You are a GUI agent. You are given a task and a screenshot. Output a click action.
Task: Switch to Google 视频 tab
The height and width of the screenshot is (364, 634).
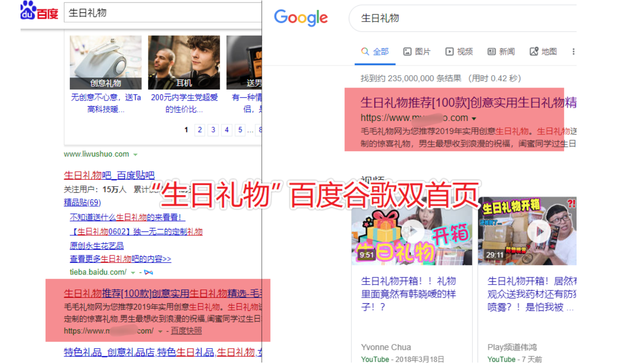[459, 52]
